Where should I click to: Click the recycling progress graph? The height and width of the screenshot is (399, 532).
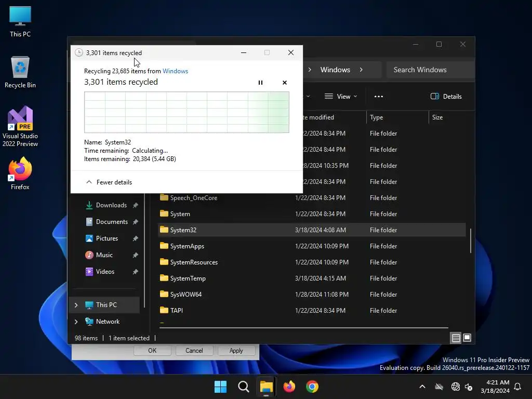point(187,112)
